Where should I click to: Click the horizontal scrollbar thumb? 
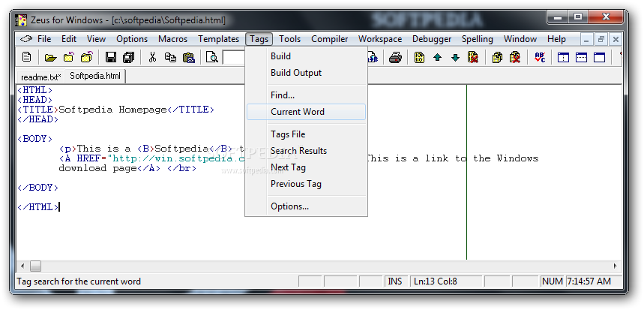[36, 266]
